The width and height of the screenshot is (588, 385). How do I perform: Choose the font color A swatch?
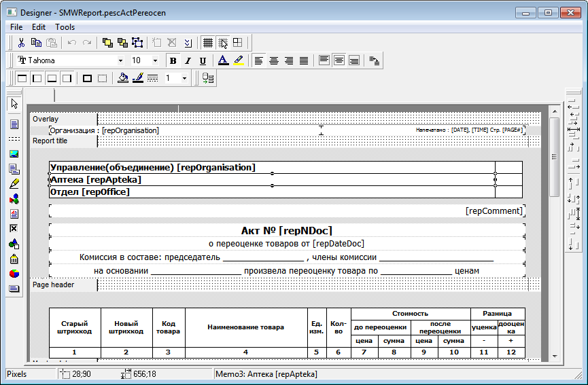223,60
